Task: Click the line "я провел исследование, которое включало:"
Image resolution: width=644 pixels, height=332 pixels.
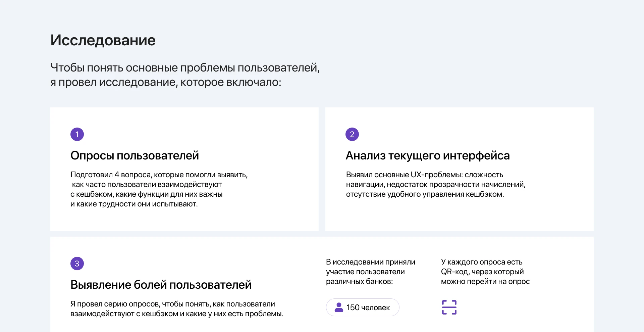Action: pyautogui.click(x=166, y=82)
